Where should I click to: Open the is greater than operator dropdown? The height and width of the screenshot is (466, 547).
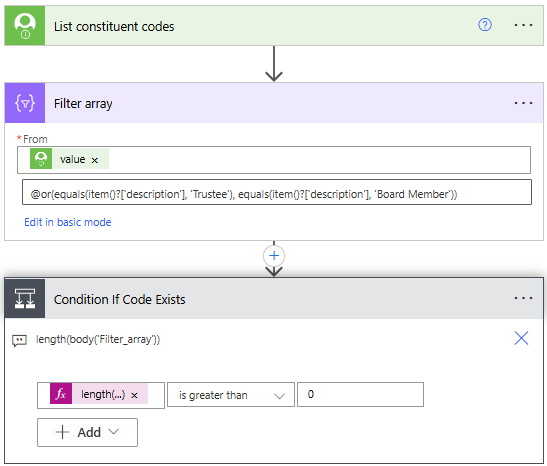(231, 395)
